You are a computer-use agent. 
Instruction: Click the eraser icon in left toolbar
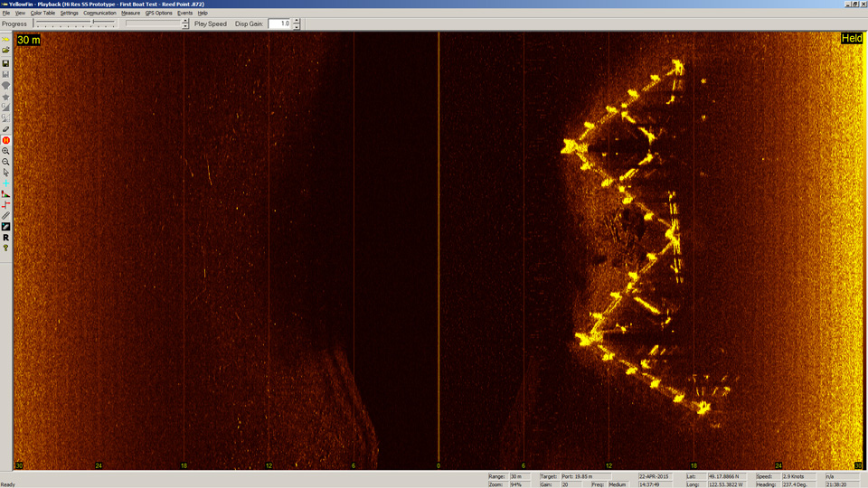pos(6,129)
